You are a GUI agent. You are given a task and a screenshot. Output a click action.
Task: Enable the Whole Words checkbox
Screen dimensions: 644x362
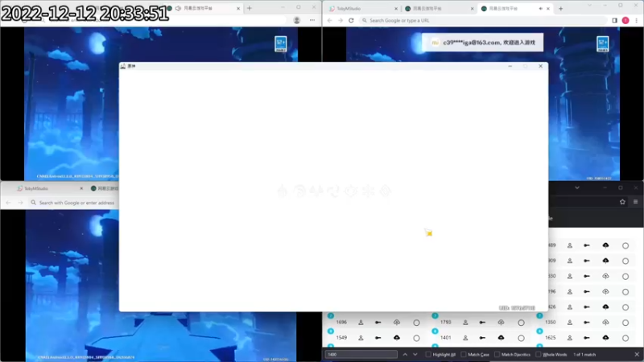(539, 355)
